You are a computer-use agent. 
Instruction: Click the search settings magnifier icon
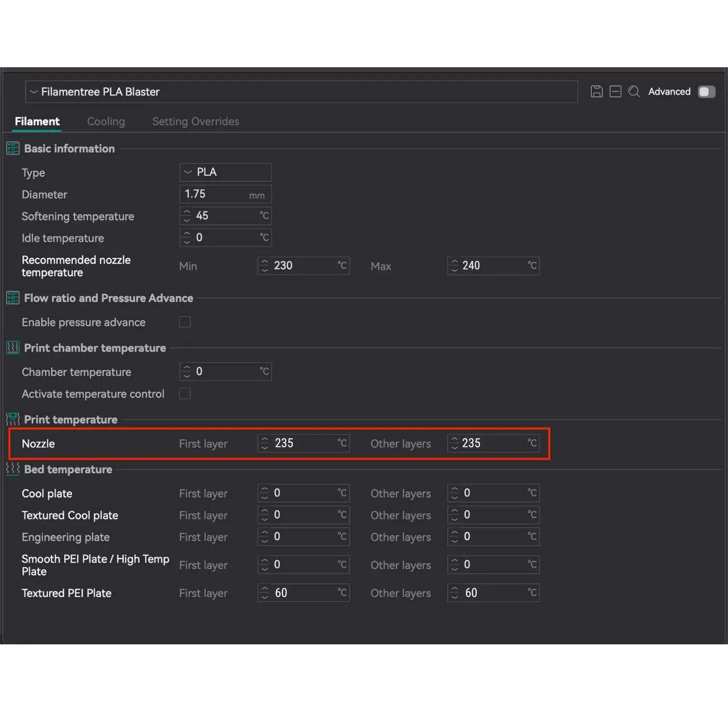(634, 92)
